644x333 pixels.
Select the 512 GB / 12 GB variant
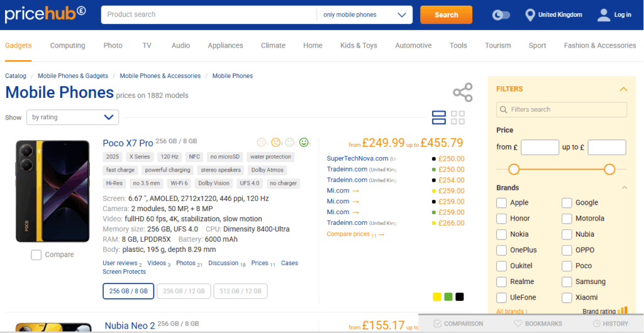click(240, 291)
